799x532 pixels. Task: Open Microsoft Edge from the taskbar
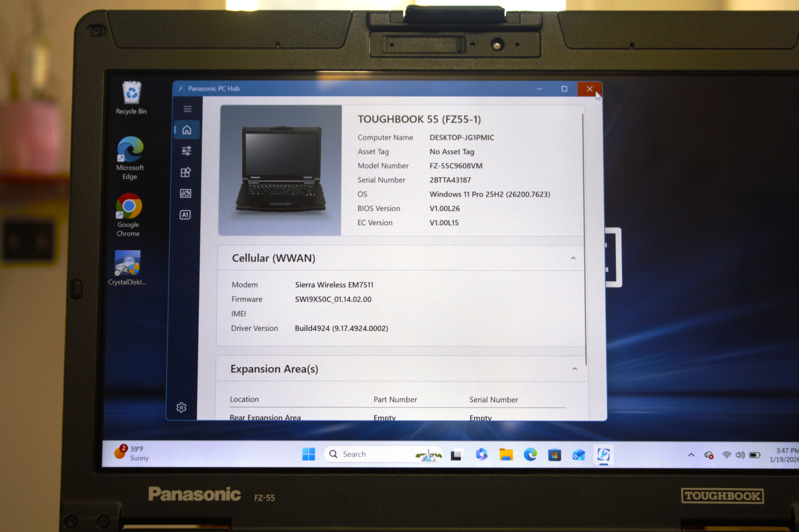(530, 455)
